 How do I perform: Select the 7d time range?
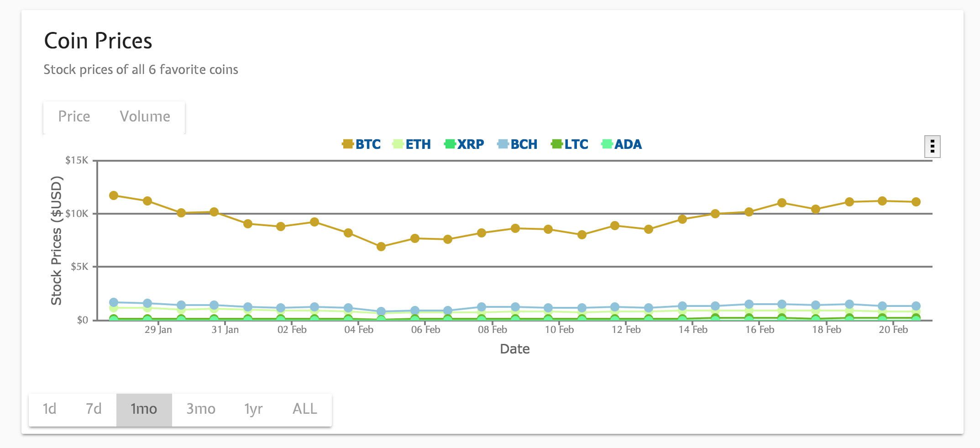coord(94,409)
